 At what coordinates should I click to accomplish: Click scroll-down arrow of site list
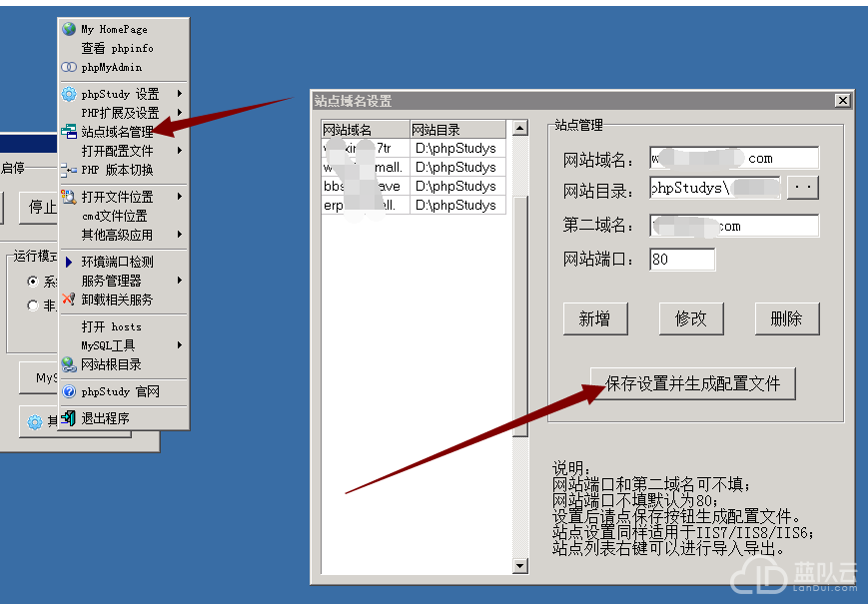[519, 565]
